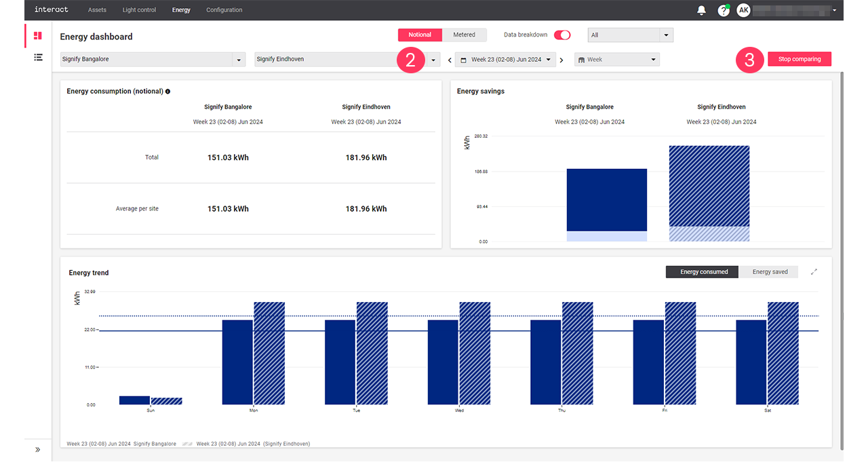Click the calendar icon in week selector
The height and width of the screenshot is (475, 868).
462,59
